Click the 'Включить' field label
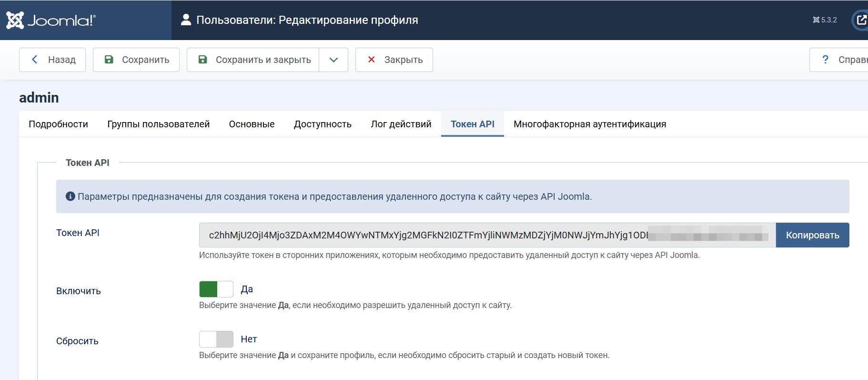Screen dimensions: 868x380 (79, 291)
